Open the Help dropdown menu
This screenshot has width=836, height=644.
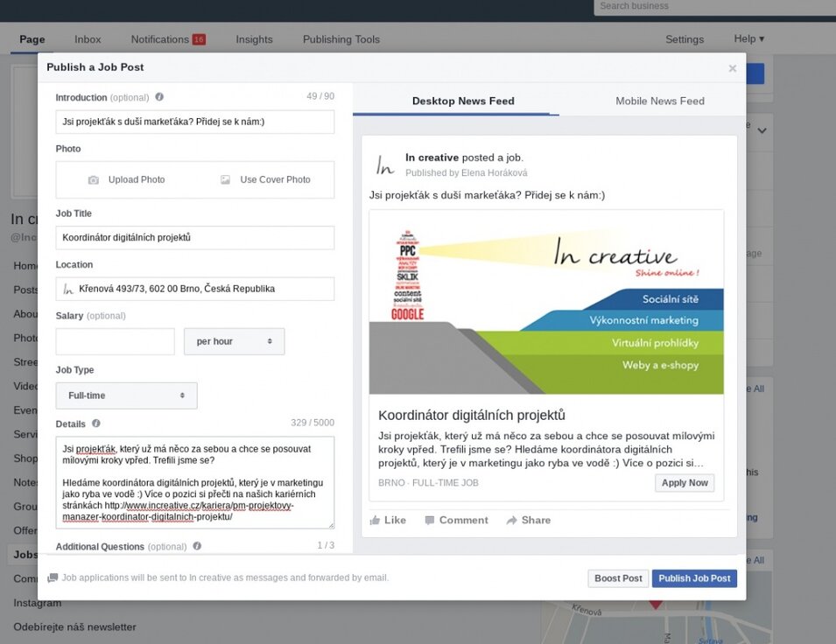(x=748, y=39)
